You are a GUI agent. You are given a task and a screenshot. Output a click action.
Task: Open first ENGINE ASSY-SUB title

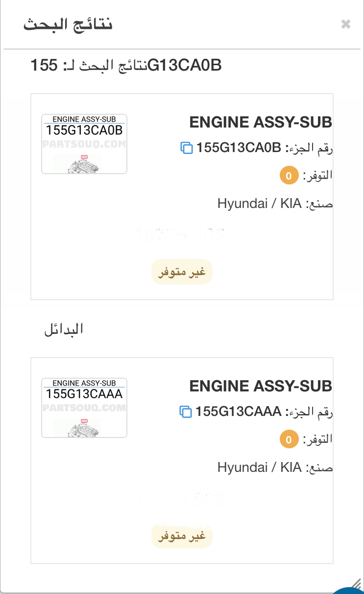(x=261, y=123)
